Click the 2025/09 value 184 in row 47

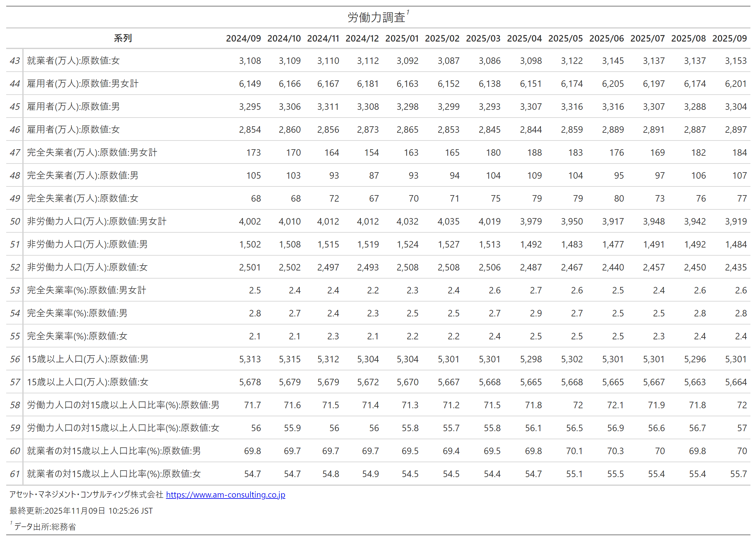pyautogui.click(x=739, y=153)
